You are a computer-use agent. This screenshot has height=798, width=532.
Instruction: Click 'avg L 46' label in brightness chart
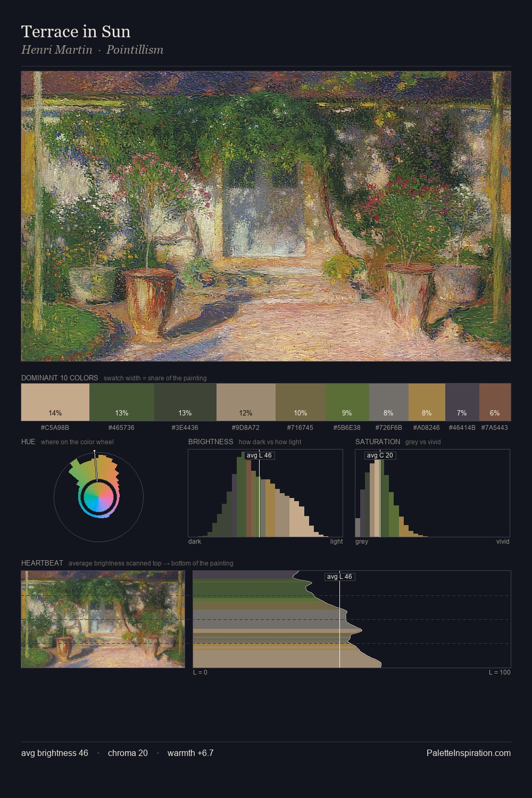pos(259,455)
